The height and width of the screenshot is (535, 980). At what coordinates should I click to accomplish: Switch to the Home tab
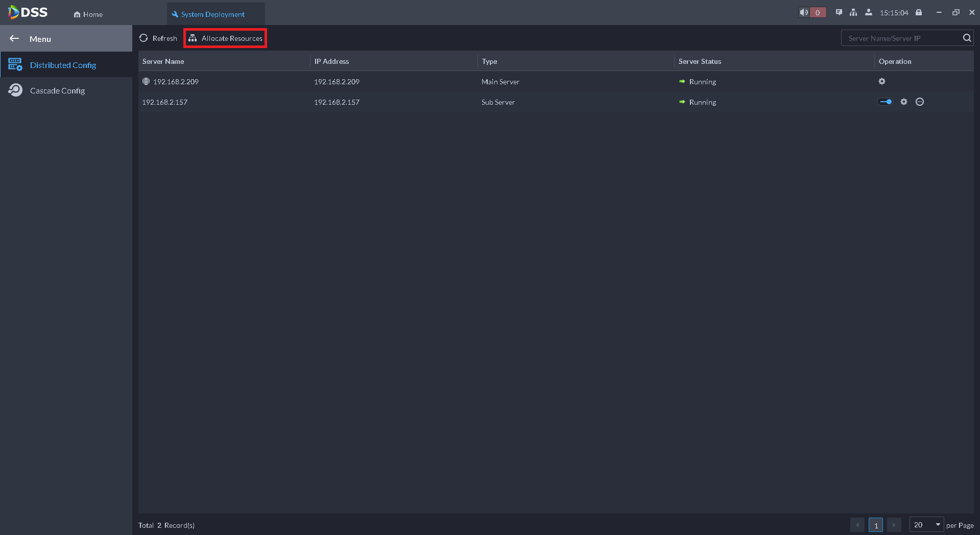coord(88,14)
